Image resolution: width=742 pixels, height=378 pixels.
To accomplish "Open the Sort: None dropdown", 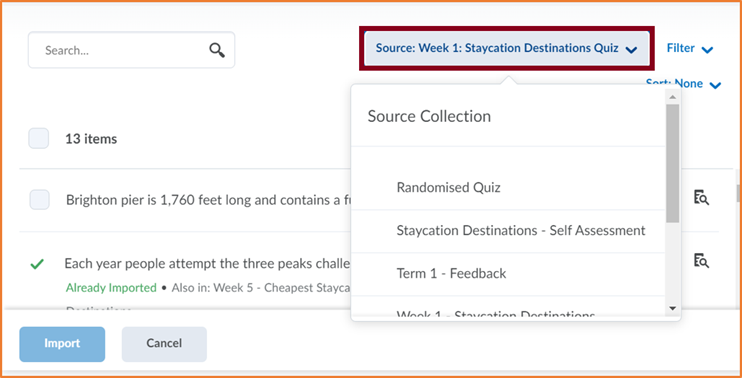I will pos(683,84).
